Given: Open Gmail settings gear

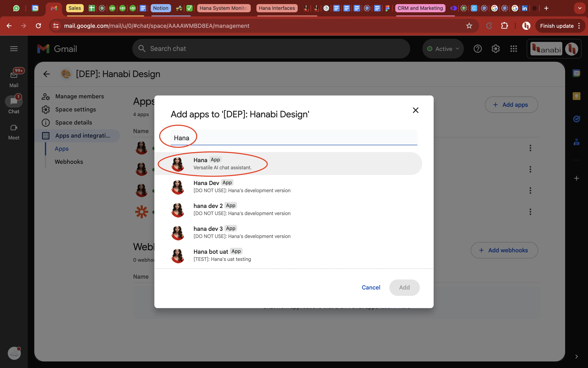Looking at the screenshot, I should [496, 49].
